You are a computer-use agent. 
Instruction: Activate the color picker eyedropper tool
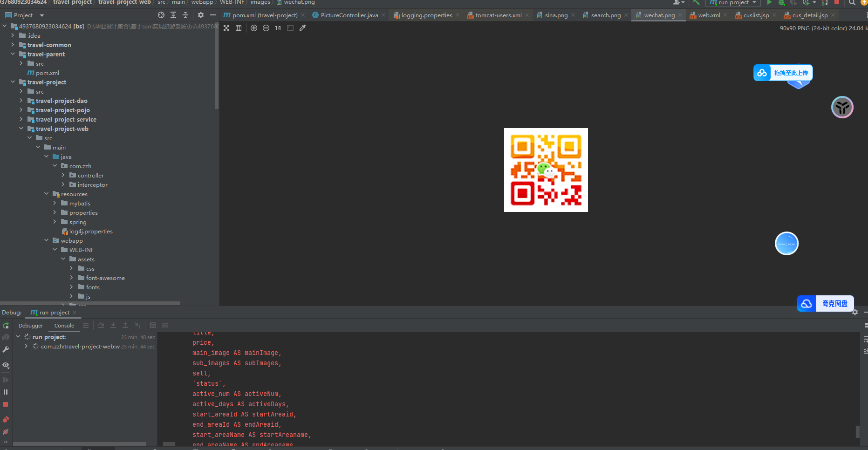(x=302, y=28)
